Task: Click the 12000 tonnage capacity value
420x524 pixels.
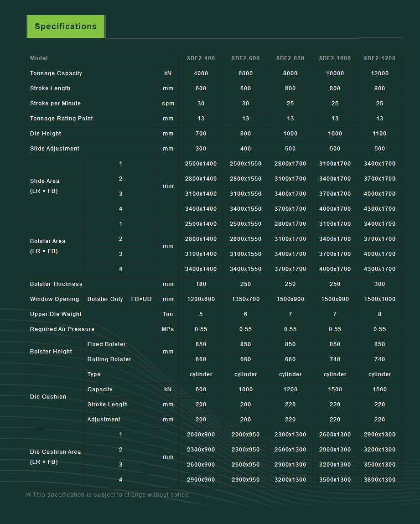Action: [x=379, y=73]
